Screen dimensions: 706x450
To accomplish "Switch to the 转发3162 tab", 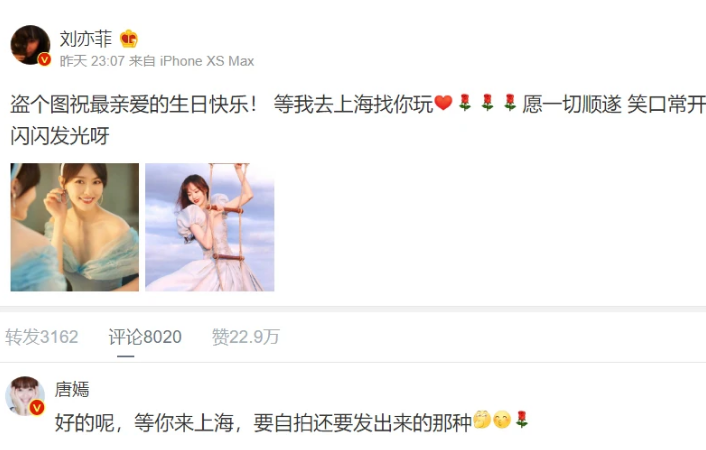I will 42,337.
